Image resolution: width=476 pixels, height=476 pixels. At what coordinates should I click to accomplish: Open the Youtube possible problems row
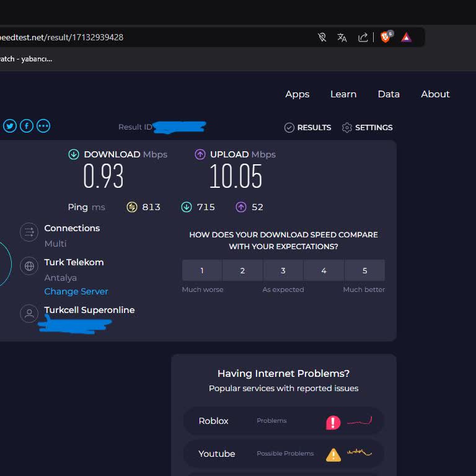tap(283, 454)
